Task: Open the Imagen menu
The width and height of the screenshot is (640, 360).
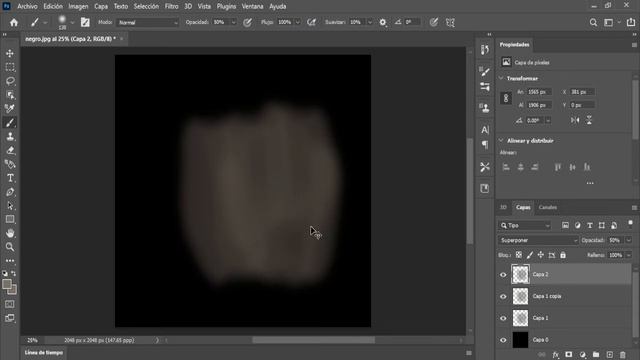Action: point(78,7)
